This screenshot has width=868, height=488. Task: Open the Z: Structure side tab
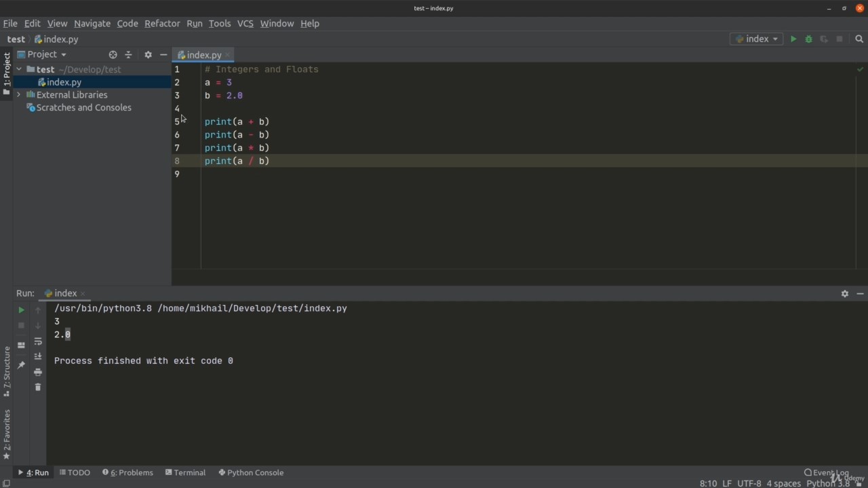7,371
